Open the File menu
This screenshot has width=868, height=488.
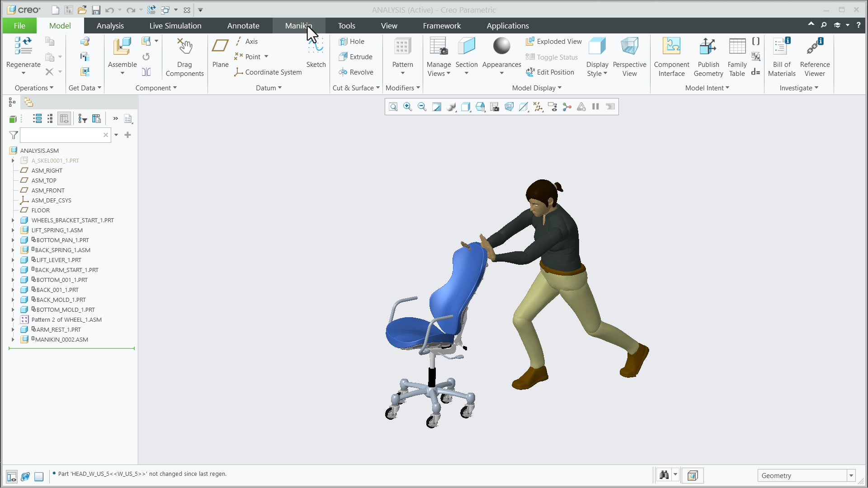pyautogui.click(x=19, y=26)
